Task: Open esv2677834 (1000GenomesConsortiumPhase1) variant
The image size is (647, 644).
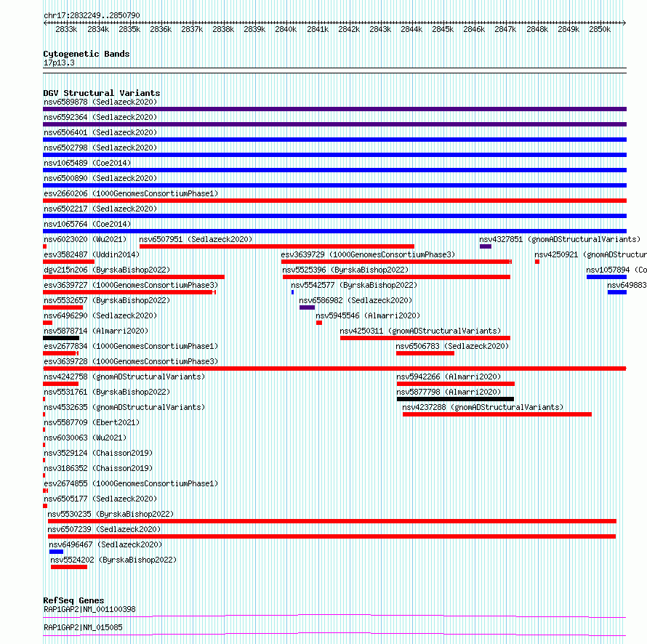Action: click(131, 346)
